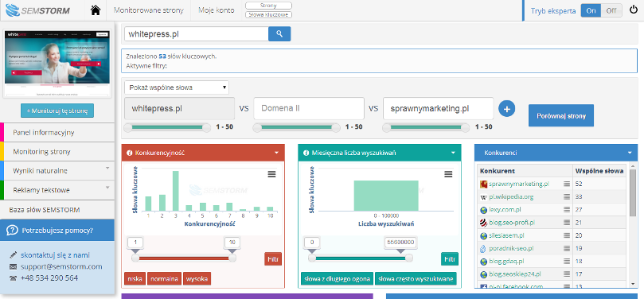Image resolution: width=644 pixels, height=299 pixels.
Task: Click support@semstorm.com email link
Action: [x=61, y=267]
